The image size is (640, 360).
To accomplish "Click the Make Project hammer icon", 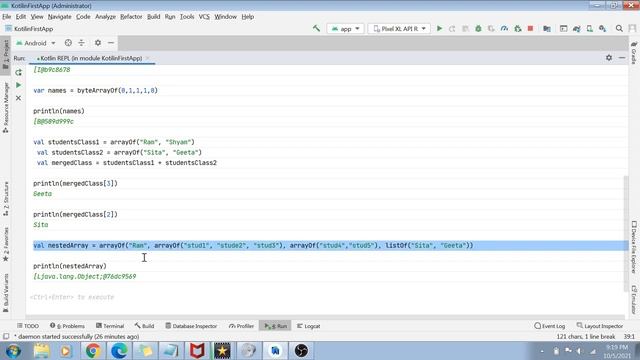I will [x=316, y=29].
